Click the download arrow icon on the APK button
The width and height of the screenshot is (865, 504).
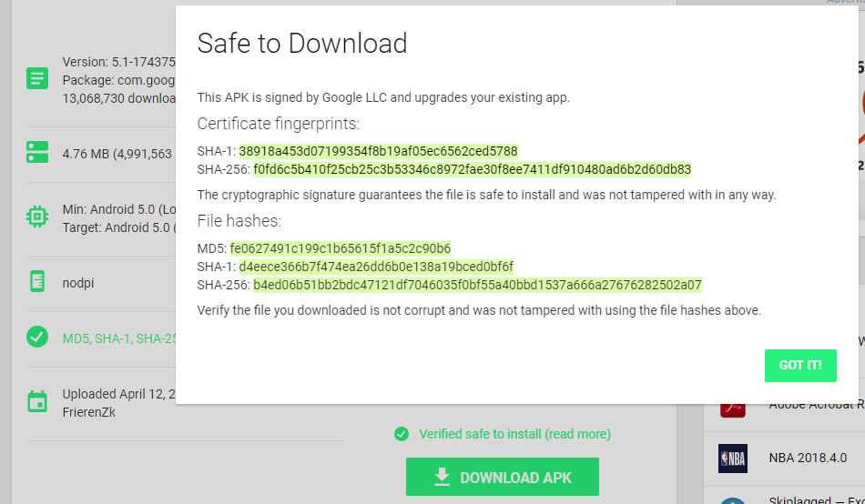pyautogui.click(x=442, y=477)
